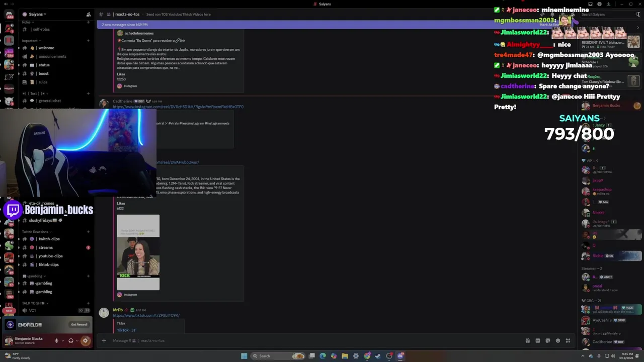Open microphone input options arrow
This screenshot has height=362, width=644.
coord(62,341)
